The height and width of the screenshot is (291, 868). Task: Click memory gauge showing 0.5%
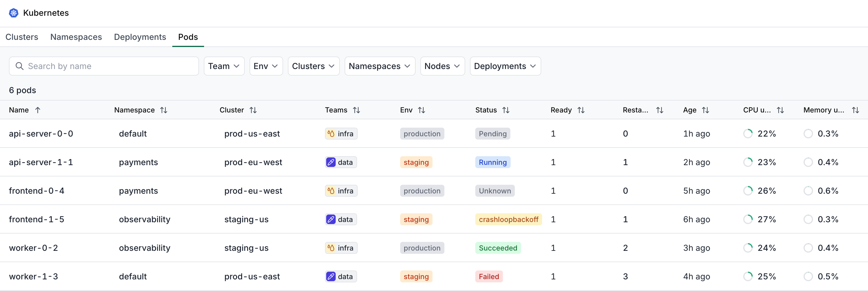point(808,276)
